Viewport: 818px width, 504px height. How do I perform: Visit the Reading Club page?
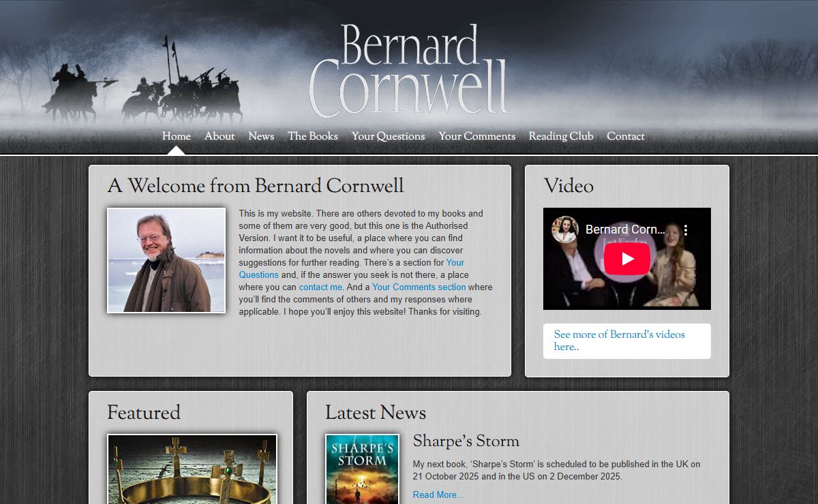tap(561, 136)
